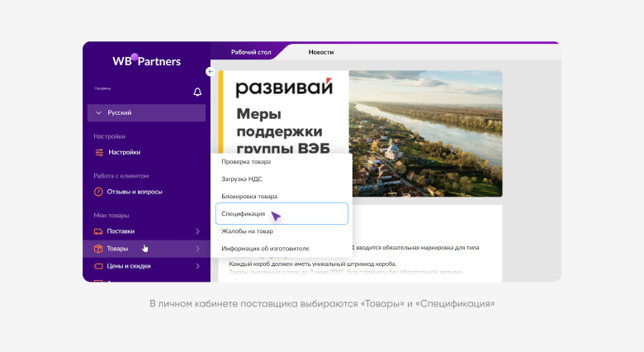Click the Меры поддержки группы ВЭБ text
The width and height of the screenshot is (644, 352).
[283, 131]
